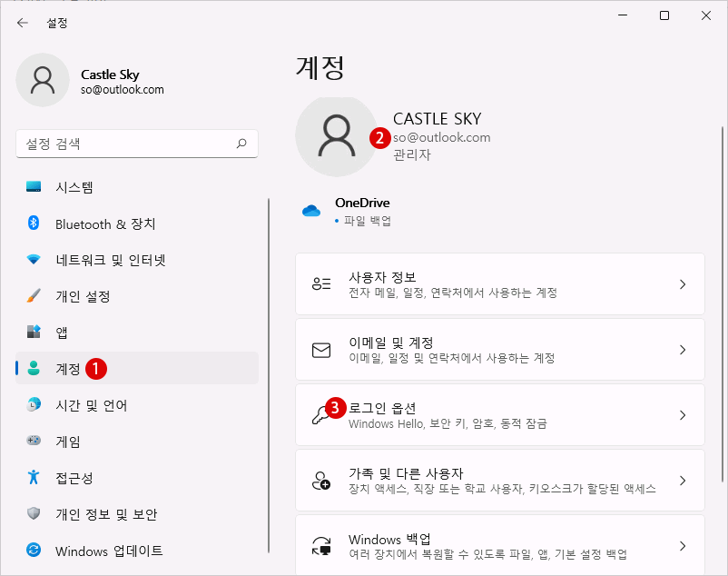Screen dimensions: 728x576
Task: Maximize the 설정 window
Action: [664, 15]
